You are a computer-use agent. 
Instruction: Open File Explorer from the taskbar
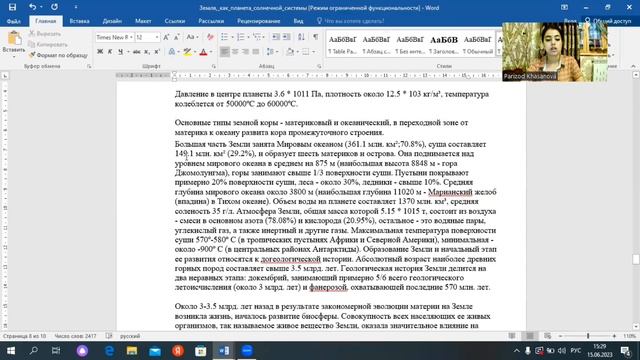coord(132,351)
